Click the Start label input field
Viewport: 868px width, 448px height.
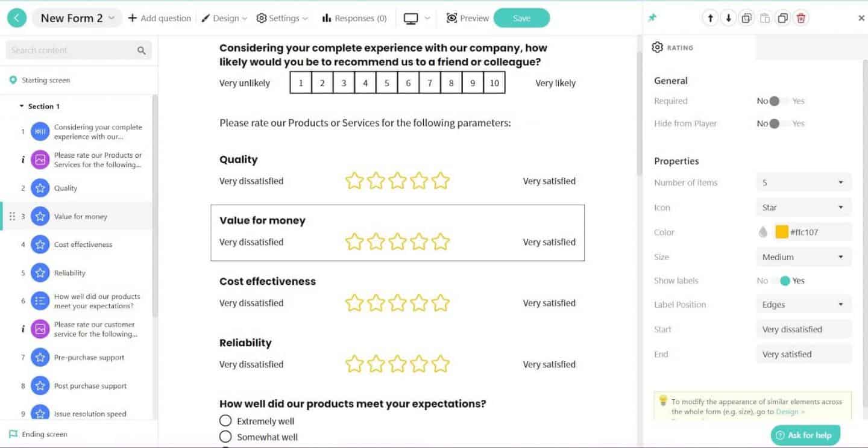(x=803, y=329)
